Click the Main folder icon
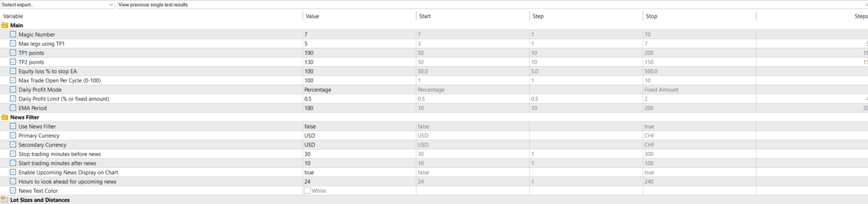 (5, 25)
